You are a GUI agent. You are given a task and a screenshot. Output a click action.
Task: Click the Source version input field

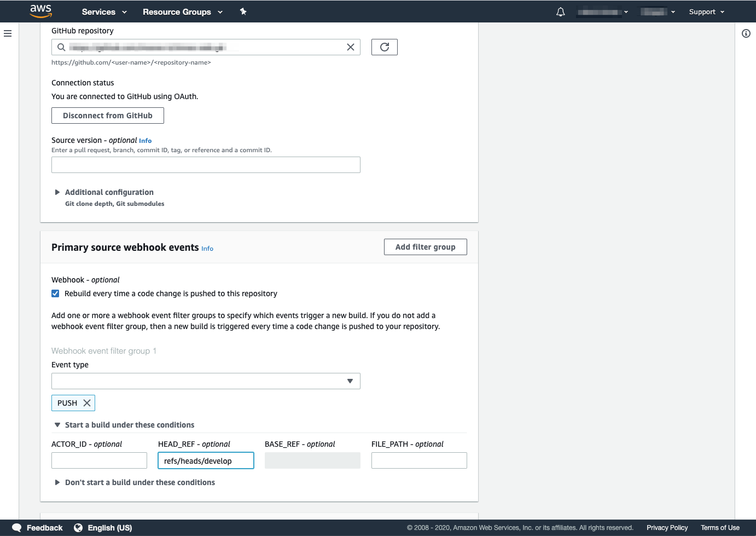coord(206,165)
